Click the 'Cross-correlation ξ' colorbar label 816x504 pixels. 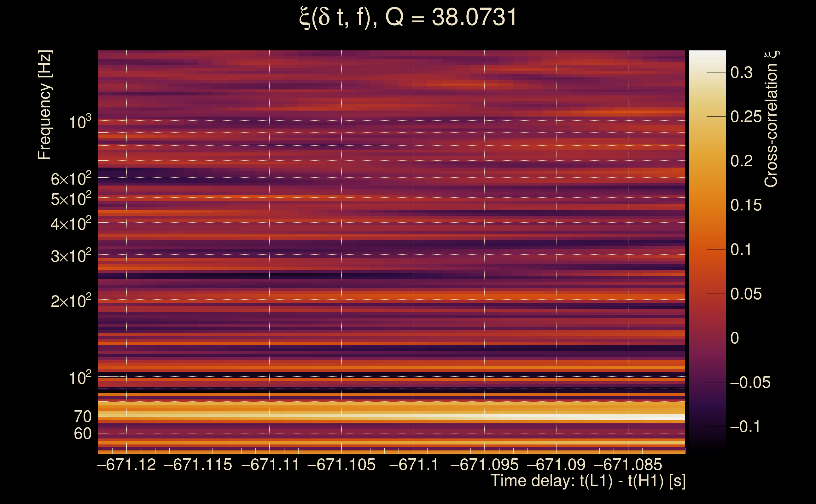click(x=771, y=119)
